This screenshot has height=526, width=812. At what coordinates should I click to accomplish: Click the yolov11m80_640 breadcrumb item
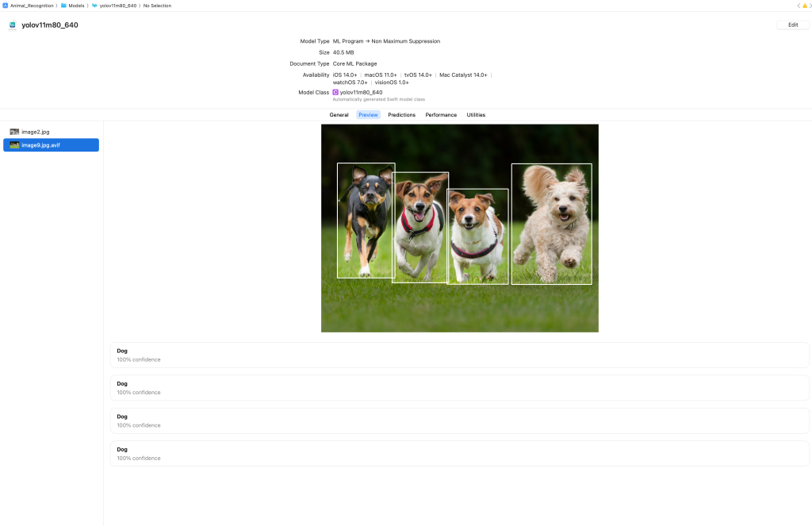coord(118,6)
